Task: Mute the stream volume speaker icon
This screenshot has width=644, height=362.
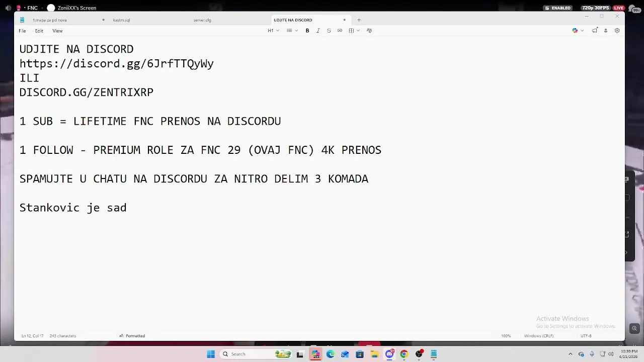Action: coord(8,8)
